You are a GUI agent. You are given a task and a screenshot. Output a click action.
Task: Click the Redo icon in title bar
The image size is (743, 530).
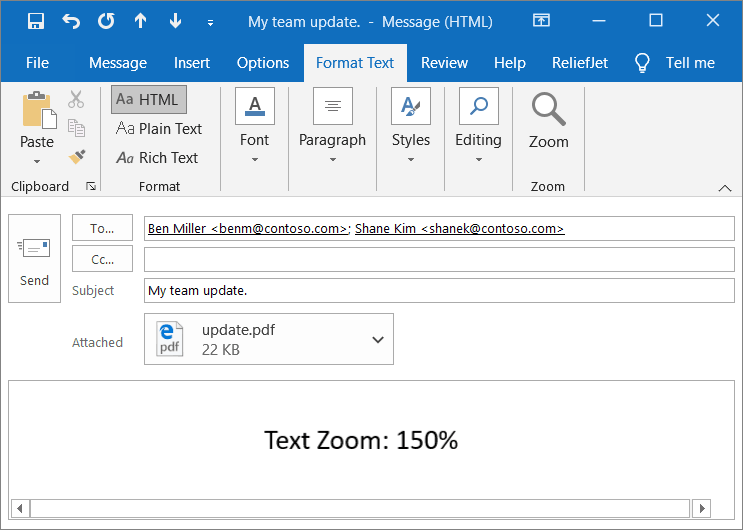(106, 21)
